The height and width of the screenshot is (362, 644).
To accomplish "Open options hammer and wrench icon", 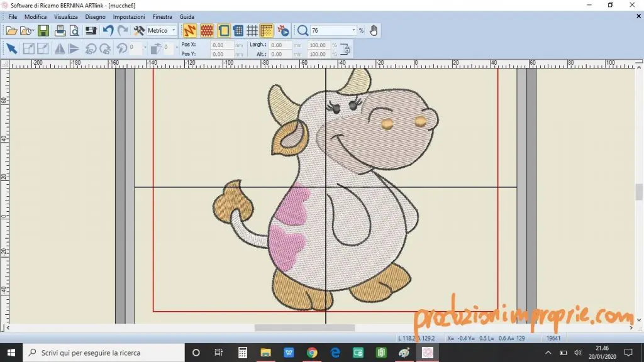I will (139, 30).
